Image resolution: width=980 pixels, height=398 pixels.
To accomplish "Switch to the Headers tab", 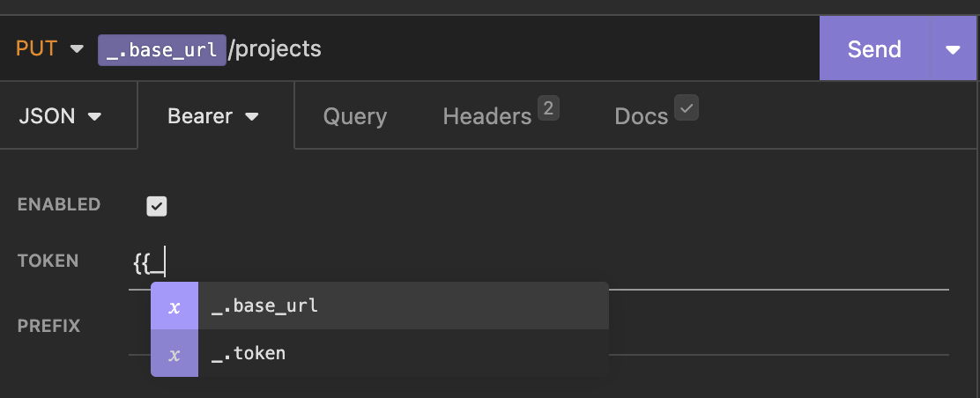I will (x=486, y=116).
